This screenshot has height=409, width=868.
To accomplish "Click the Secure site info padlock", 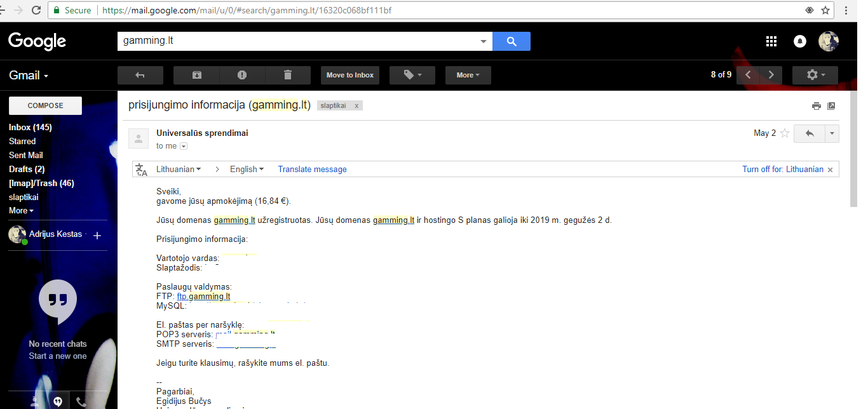I will [x=57, y=10].
